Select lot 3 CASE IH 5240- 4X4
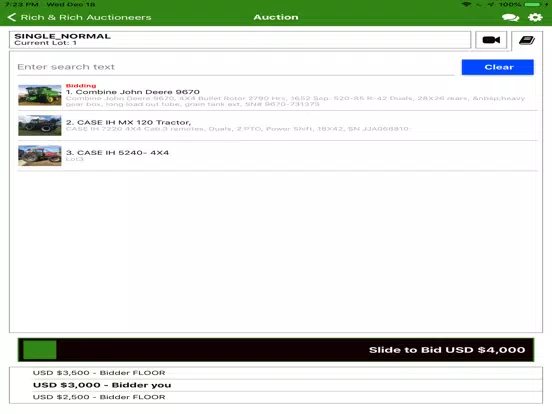This screenshot has height=414, width=552. [x=278, y=156]
